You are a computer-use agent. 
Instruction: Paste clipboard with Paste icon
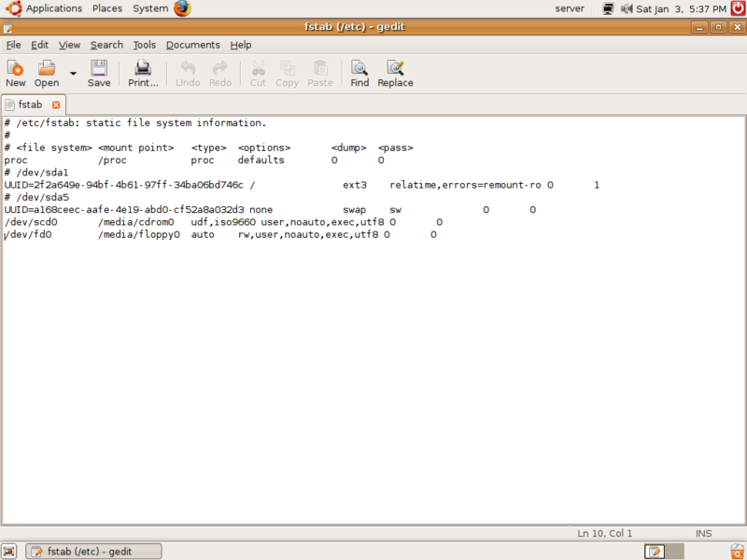[319, 74]
